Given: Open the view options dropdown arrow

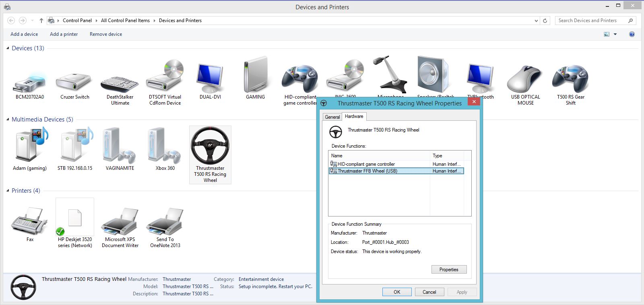Looking at the screenshot, I should (615, 34).
